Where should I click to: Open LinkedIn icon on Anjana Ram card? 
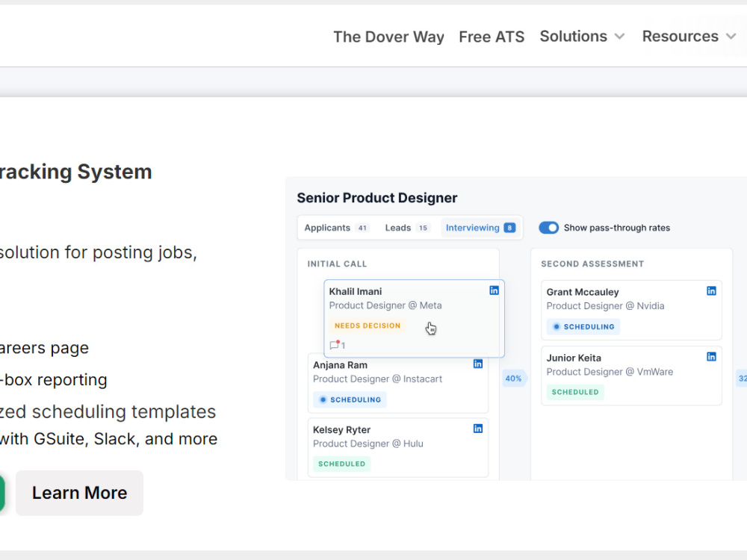coord(478,364)
